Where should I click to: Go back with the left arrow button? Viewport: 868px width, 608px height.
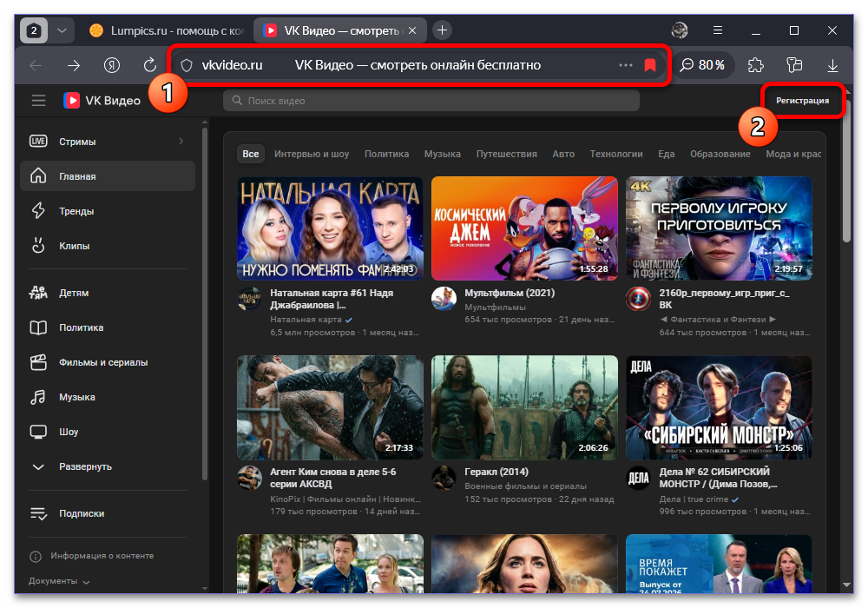click(x=36, y=65)
